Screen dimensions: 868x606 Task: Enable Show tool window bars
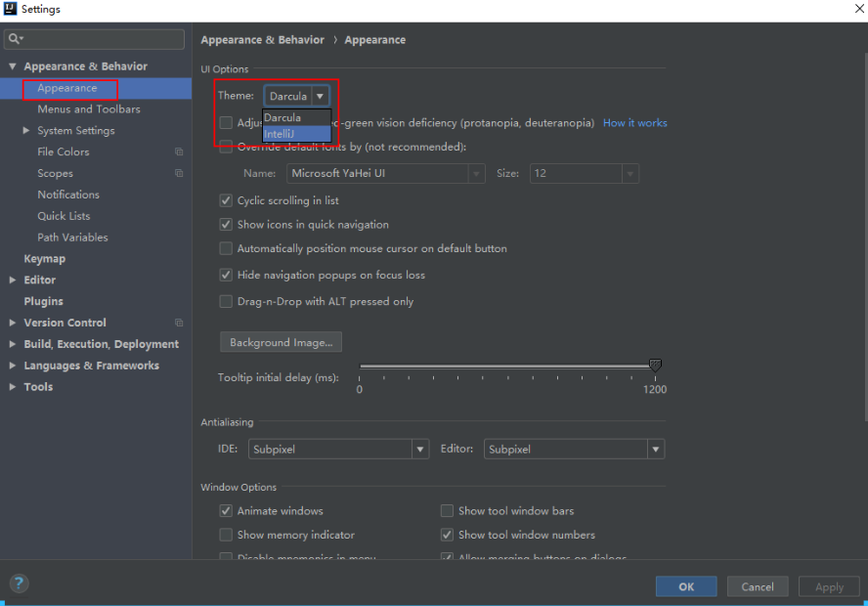point(447,511)
